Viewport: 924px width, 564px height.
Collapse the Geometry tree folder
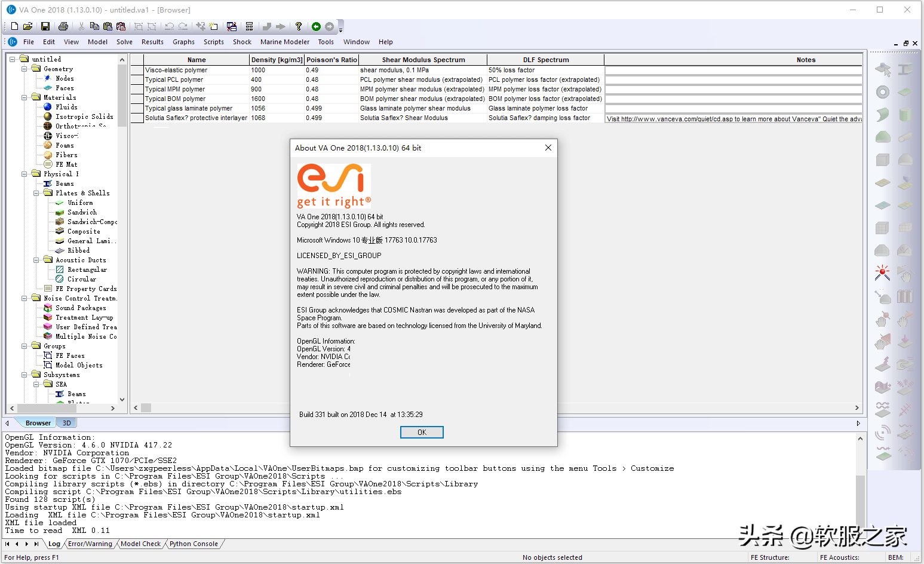point(24,69)
